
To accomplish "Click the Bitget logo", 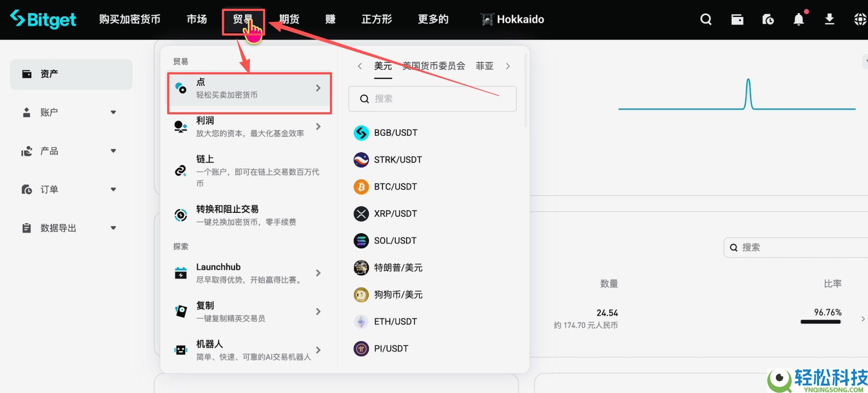I will [x=43, y=19].
